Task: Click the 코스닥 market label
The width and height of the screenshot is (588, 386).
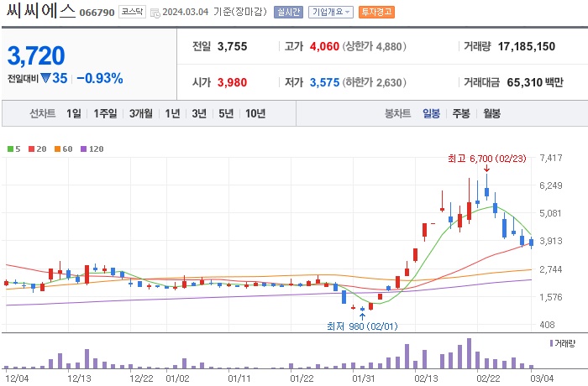Action: tap(132, 12)
